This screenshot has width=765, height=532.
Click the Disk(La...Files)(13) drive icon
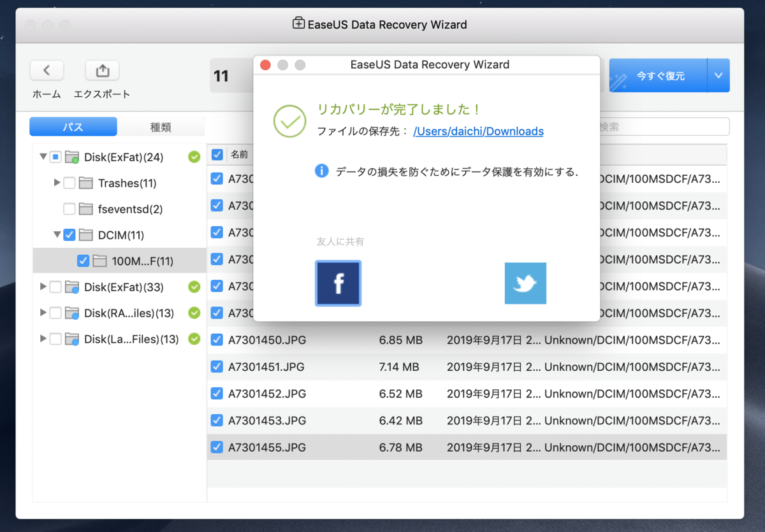click(x=72, y=340)
